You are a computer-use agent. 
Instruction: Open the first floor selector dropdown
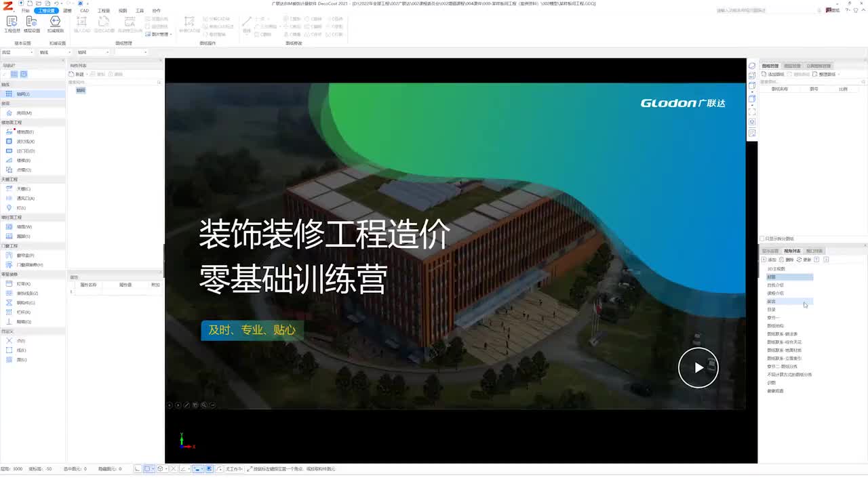tap(17, 52)
